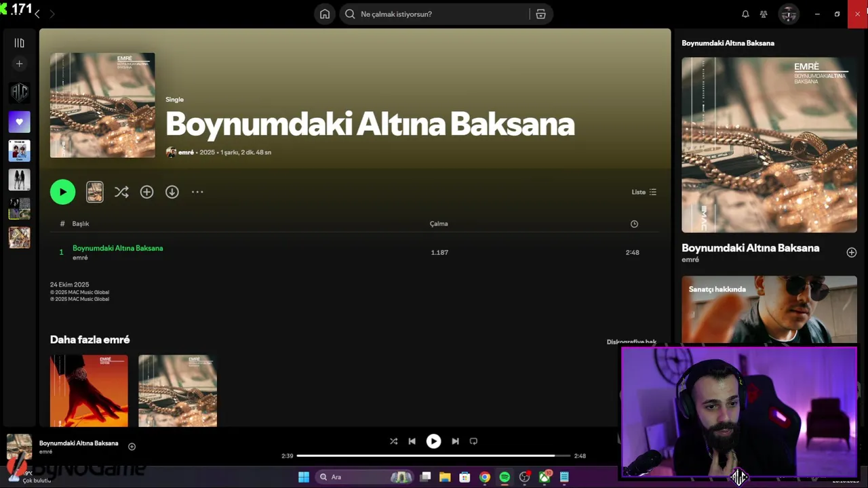The height and width of the screenshot is (488, 868).
Task: Toggle repeat in the player bar
Action: (473, 441)
